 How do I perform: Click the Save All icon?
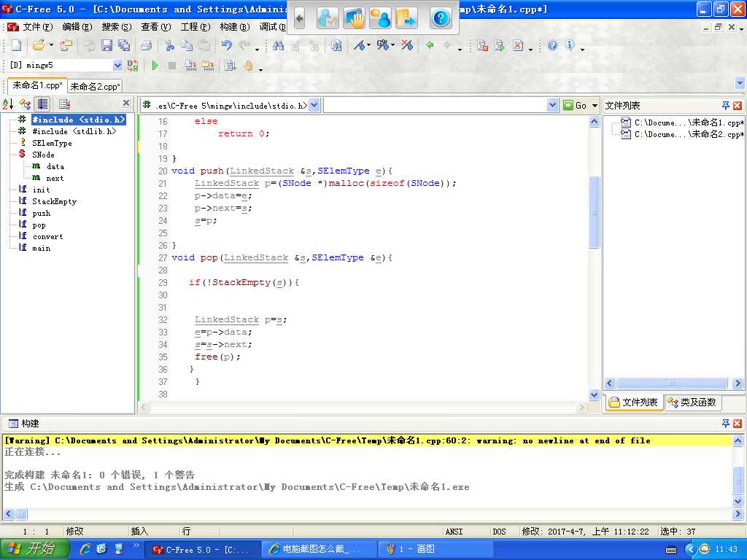(124, 45)
